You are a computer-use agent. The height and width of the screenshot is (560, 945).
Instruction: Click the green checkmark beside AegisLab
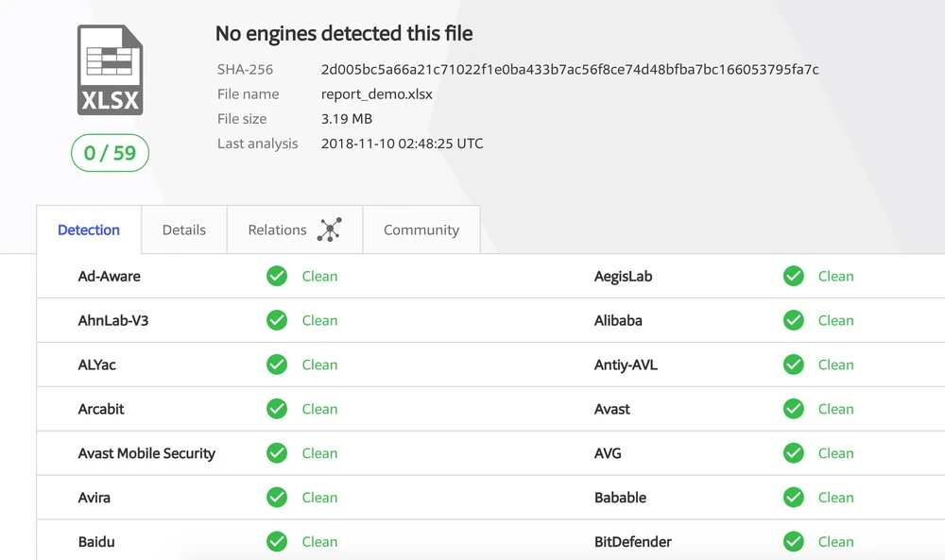pos(794,276)
